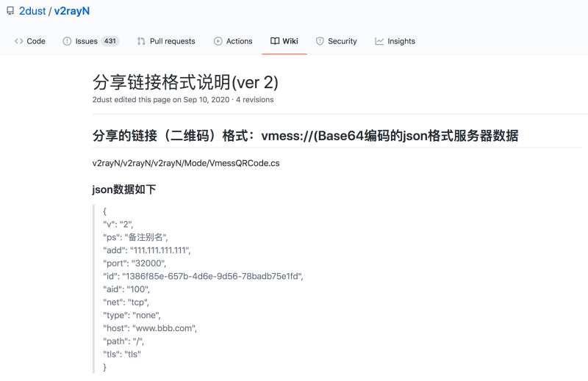
Task: Click the Insights graph icon
Action: (x=379, y=41)
